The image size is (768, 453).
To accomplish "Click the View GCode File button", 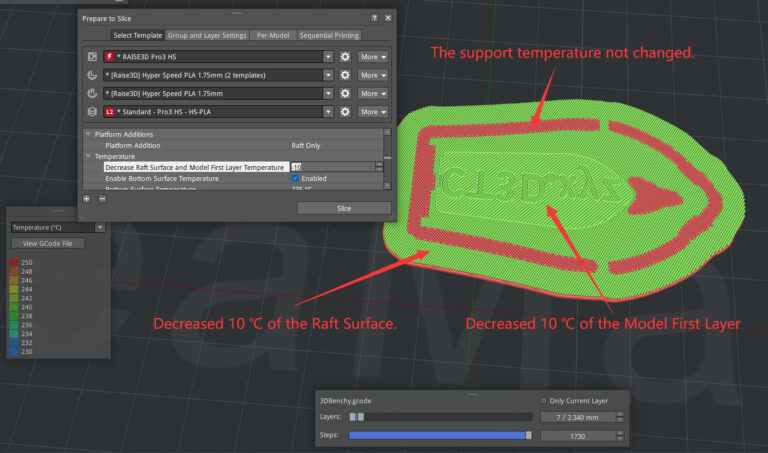I will 48,243.
